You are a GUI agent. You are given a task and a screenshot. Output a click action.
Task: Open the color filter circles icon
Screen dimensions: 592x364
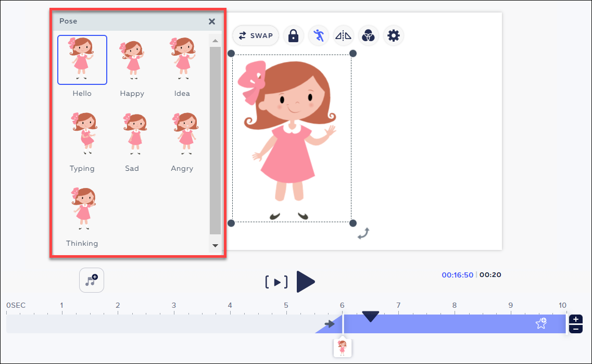coord(368,35)
